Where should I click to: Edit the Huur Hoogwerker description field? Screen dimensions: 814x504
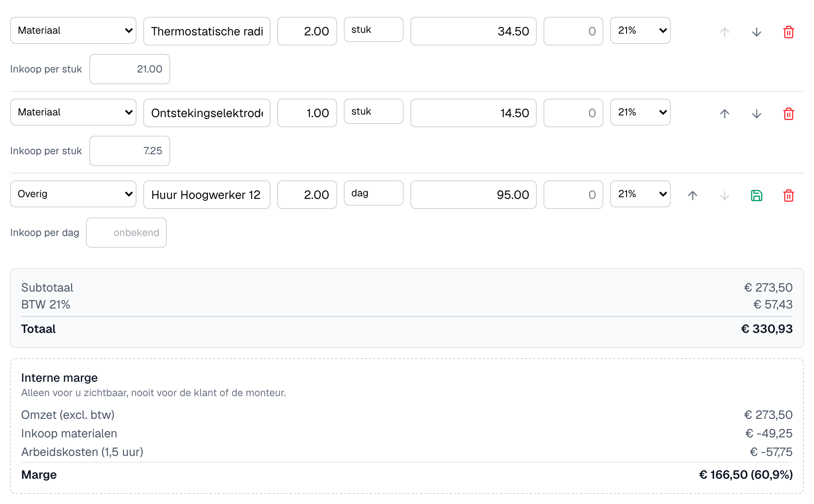(206, 195)
